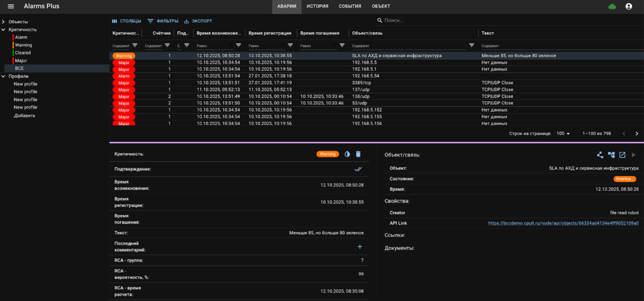Toggle the filter icon in the Критичность column

pos(135,45)
